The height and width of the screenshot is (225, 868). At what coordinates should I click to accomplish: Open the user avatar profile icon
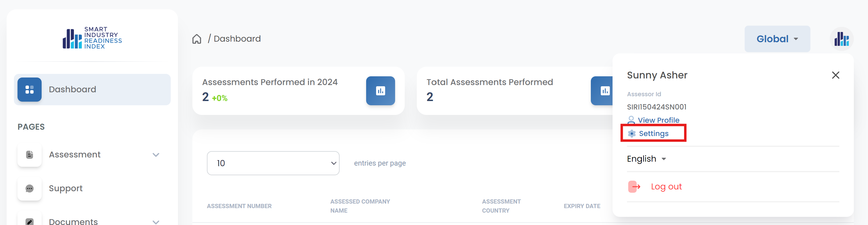841,39
